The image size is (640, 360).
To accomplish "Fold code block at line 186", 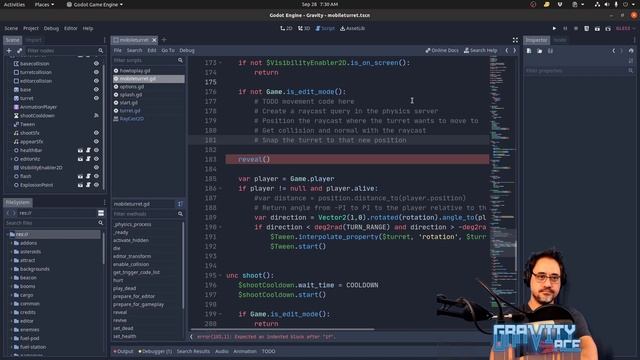I will click(220, 189).
